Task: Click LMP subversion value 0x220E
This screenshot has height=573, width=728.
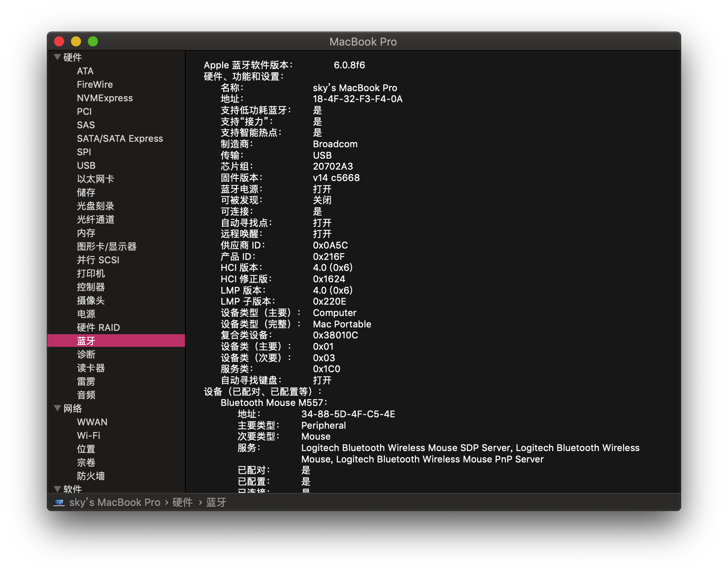Action: tap(329, 301)
